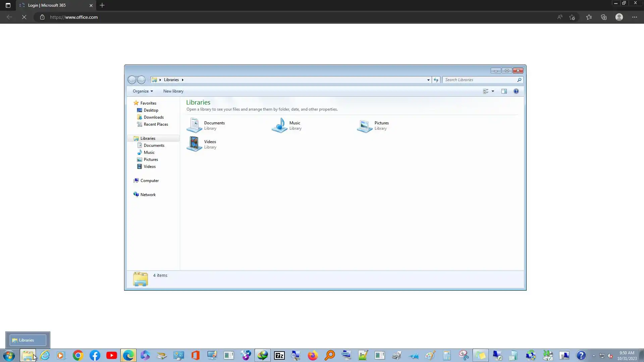Expand the address bar history dropdown
Screen dimensions: 644x362
(428, 80)
